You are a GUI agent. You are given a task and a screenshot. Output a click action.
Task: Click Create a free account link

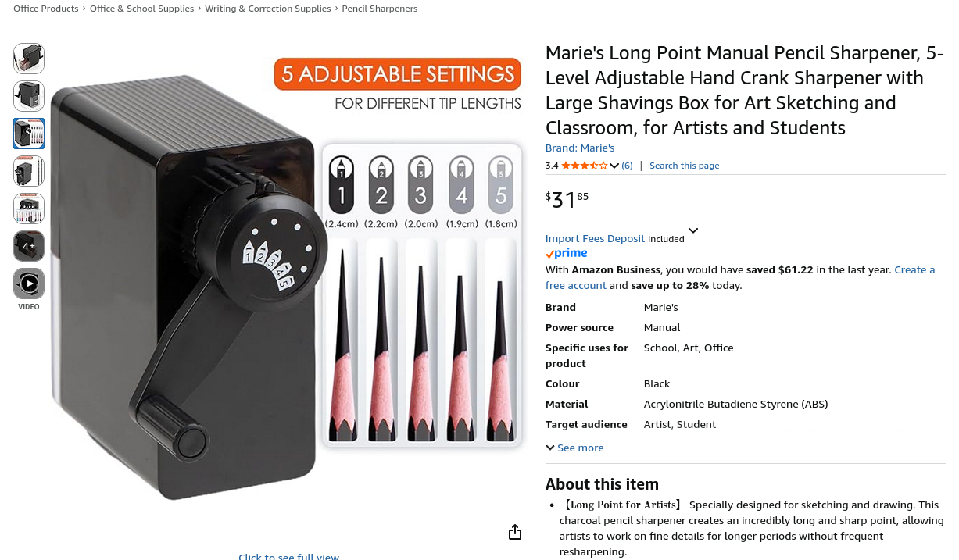[x=740, y=277]
